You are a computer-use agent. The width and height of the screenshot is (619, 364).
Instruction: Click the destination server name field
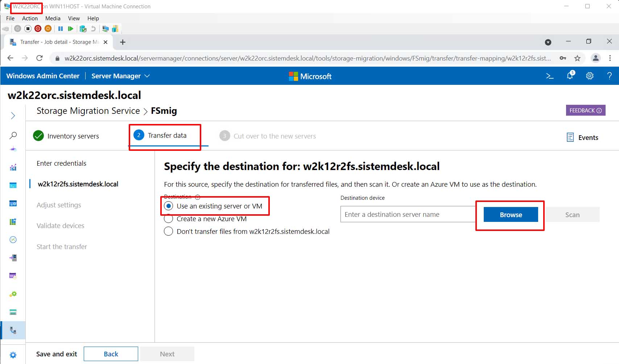point(408,214)
